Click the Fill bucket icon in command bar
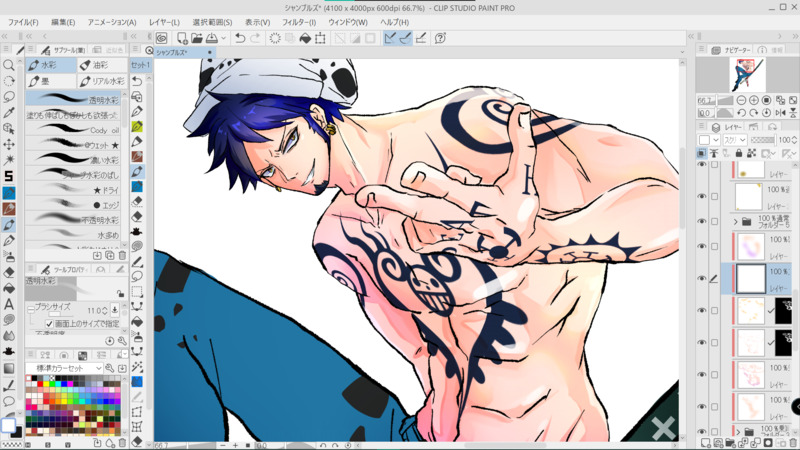Screen dimensions: 800x450 point(305,38)
